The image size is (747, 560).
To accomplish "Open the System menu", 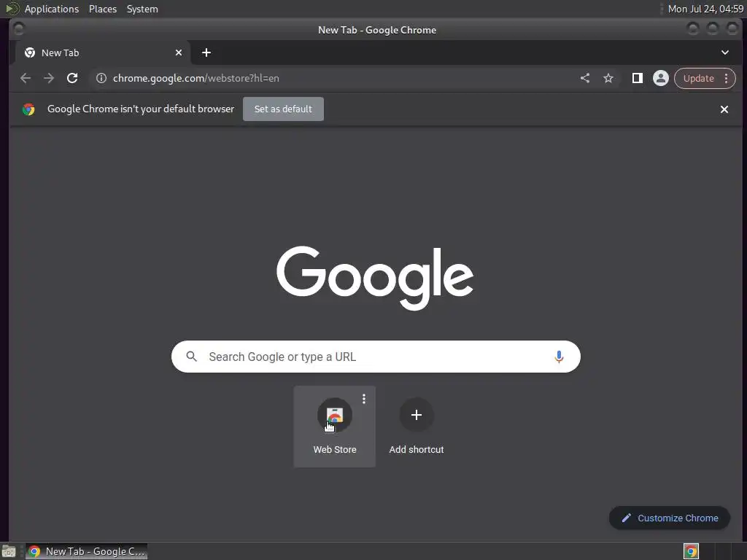I will 142,9.
